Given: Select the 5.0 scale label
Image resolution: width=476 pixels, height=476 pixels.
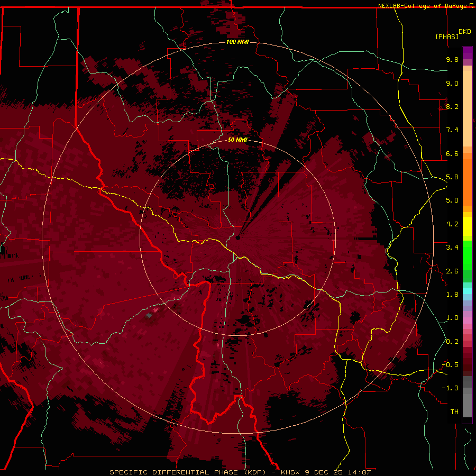Looking at the screenshot, I should pyautogui.click(x=452, y=200).
